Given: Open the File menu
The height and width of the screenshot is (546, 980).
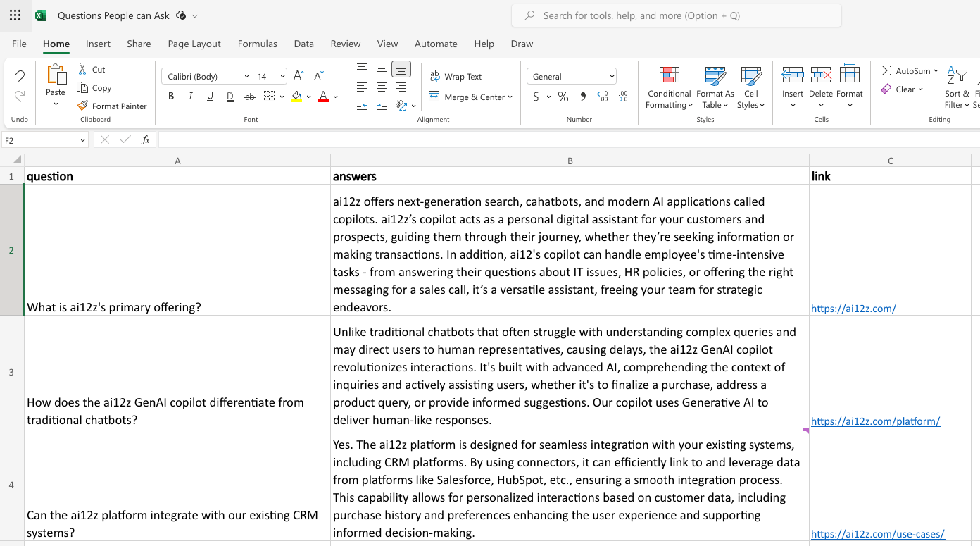Looking at the screenshot, I should (x=19, y=44).
